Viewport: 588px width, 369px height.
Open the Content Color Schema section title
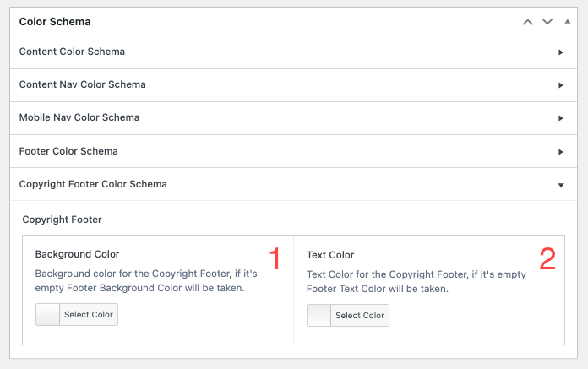pos(72,52)
